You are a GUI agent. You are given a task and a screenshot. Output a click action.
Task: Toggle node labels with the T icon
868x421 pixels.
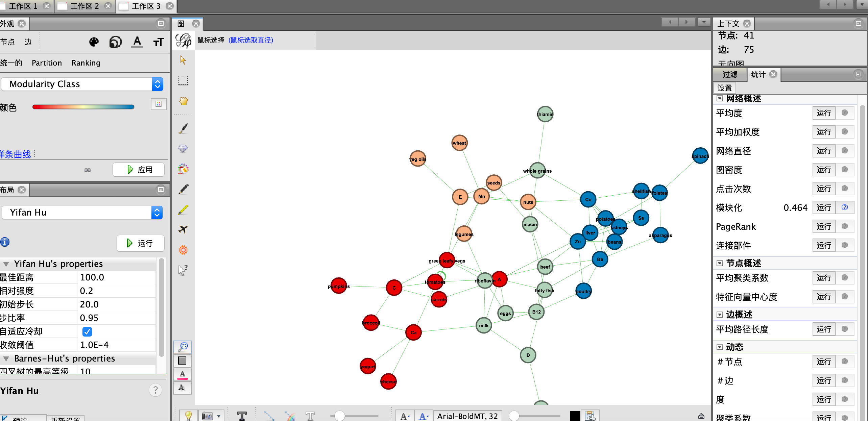tap(242, 416)
